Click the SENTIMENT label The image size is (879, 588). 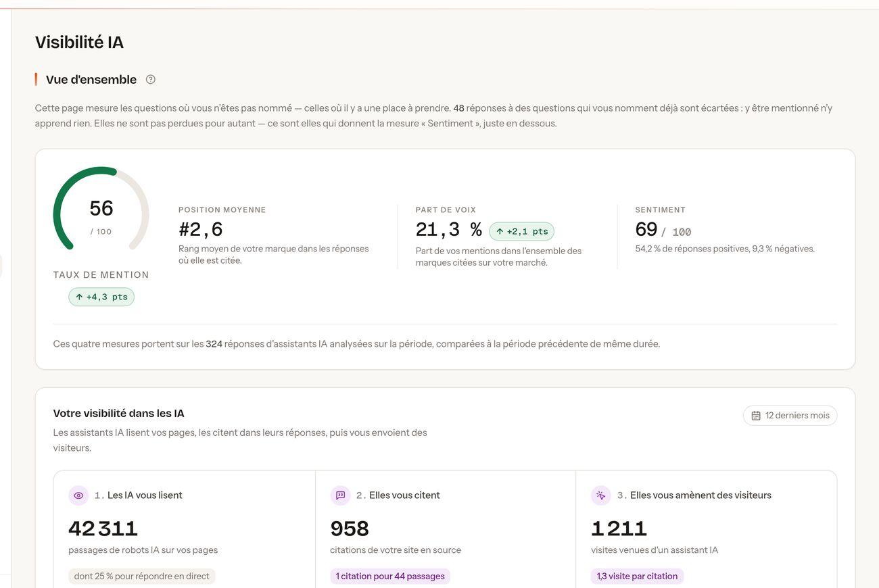point(661,210)
